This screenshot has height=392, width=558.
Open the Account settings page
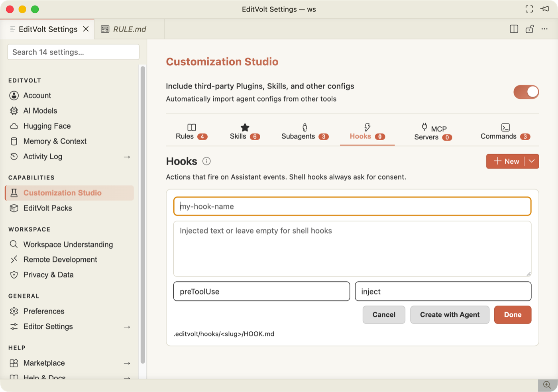pos(69,96)
